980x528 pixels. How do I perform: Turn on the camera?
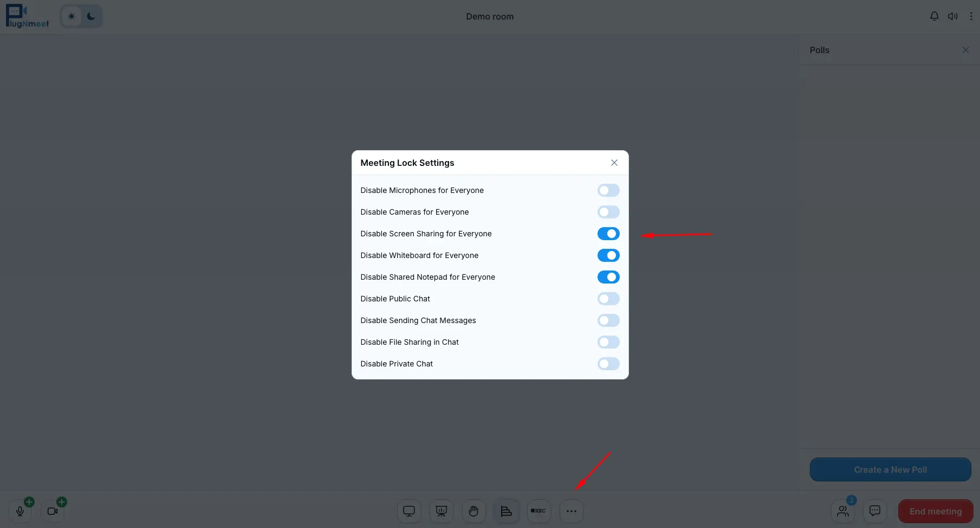pyautogui.click(x=52, y=511)
